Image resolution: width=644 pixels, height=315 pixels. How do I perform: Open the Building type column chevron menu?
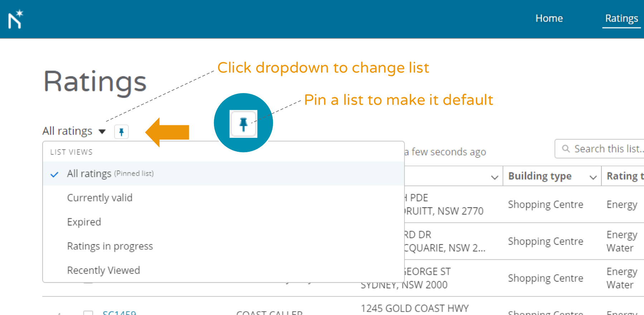[x=593, y=177]
